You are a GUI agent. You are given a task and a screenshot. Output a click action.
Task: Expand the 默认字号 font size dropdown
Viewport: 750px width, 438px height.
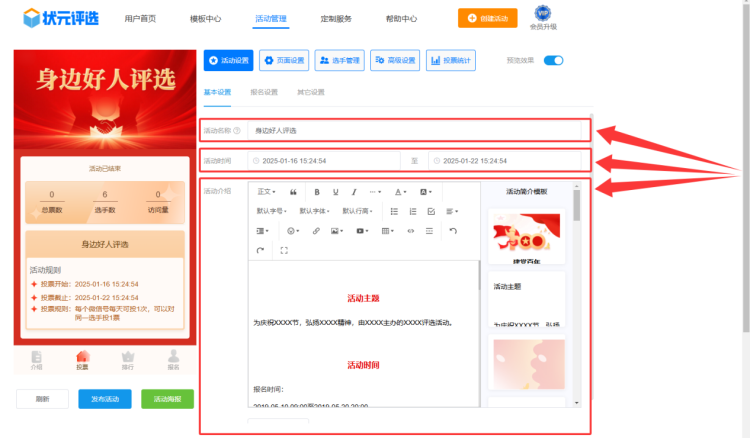(x=272, y=211)
